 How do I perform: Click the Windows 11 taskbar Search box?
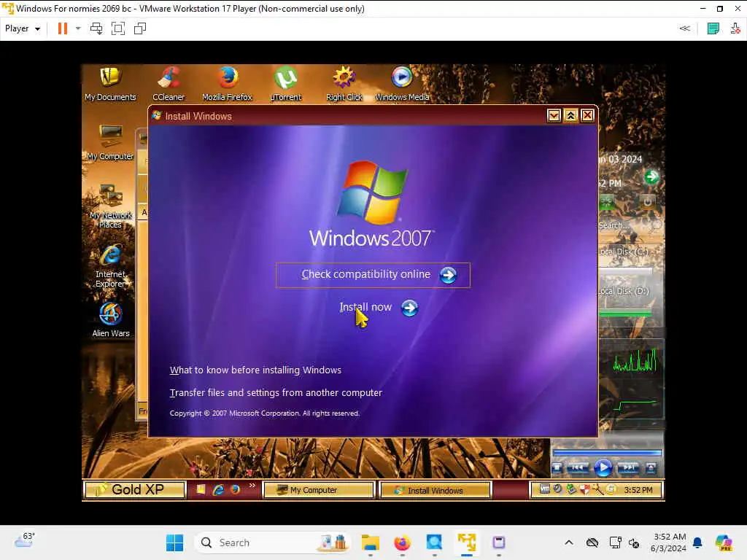point(273,542)
